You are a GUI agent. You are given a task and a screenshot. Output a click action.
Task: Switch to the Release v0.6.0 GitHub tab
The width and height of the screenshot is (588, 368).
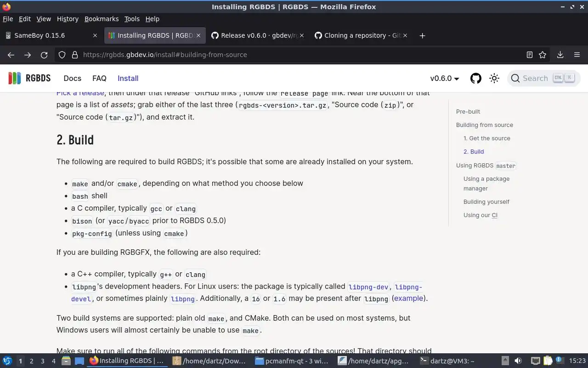(x=257, y=35)
